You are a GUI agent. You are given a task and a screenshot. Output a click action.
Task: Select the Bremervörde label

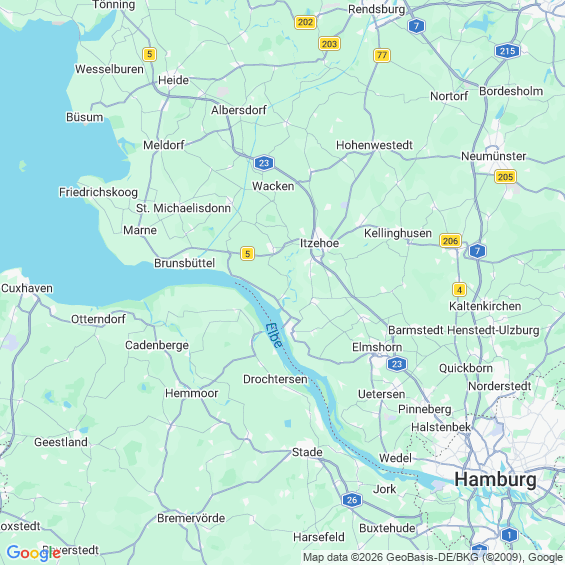coord(191,518)
